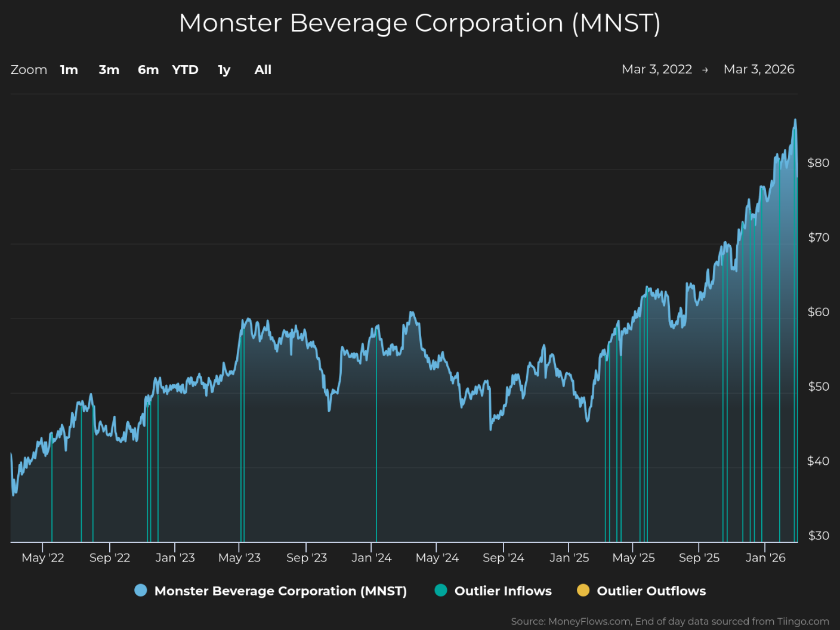Click the Zoom label text

tap(29, 70)
